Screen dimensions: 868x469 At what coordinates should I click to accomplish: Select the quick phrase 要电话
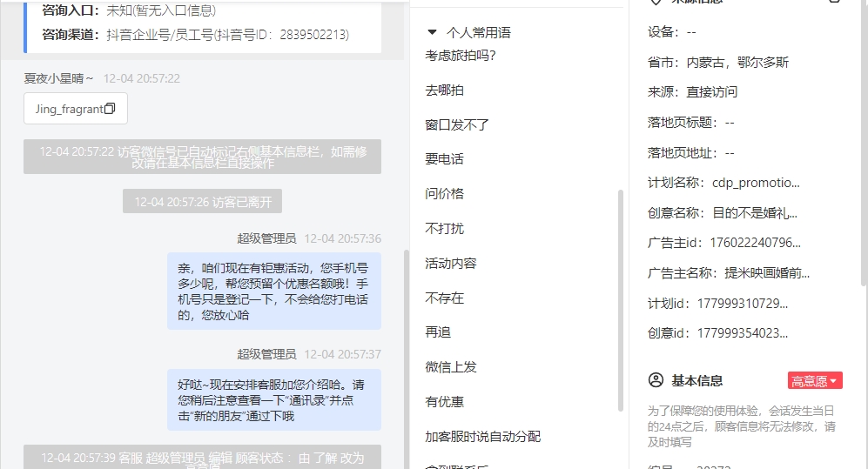click(x=445, y=159)
